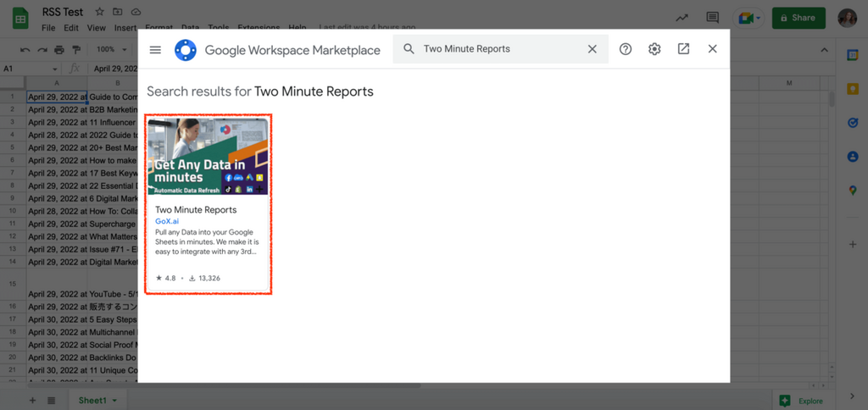Open the Marketplace help icon
Image resolution: width=868 pixels, height=410 pixels.
[626, 49]
